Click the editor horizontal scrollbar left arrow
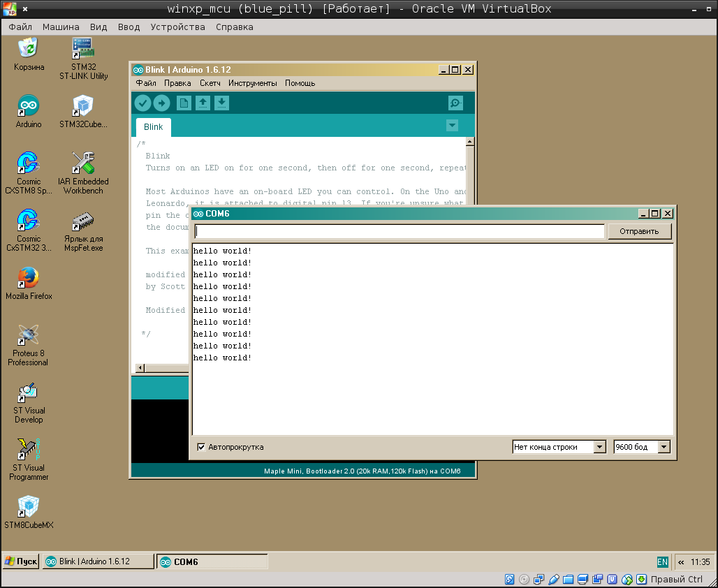718x588 pixels. coord(140,368)
